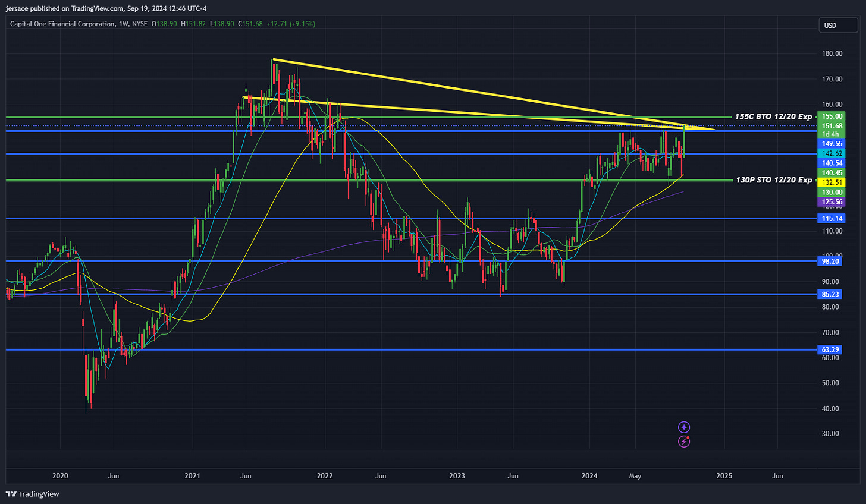The height and width of the screenshot is (504, 866).
Task: Click the high value H151.82
Action: (193, 24)
